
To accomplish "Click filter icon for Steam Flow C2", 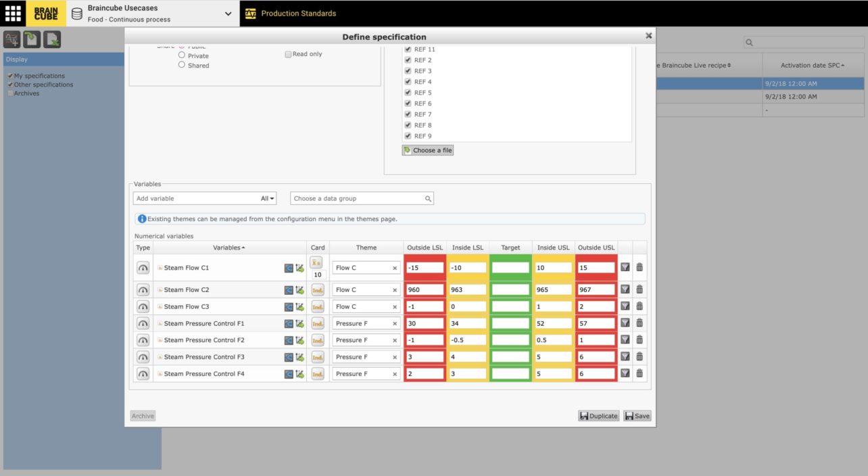I will [x=625, y=289].
